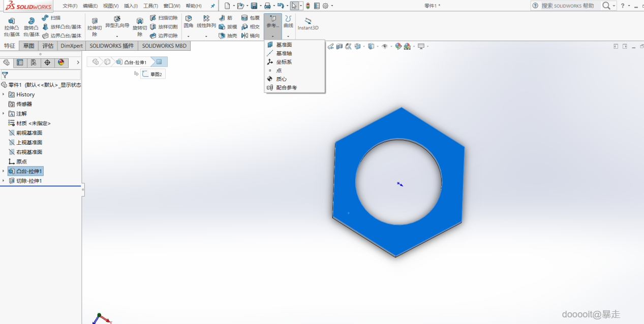Open the 插入(I) menu
Viewport: 644px width, 324px height.
[x=131, y=6]
